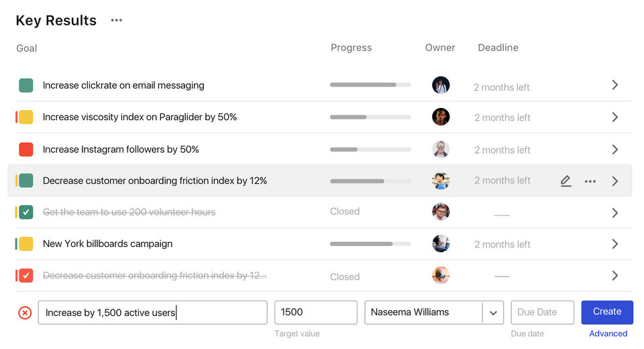644x349 pixels.
Task: Click owner avatar for New York billboards campaign
Action: point(441,244)
